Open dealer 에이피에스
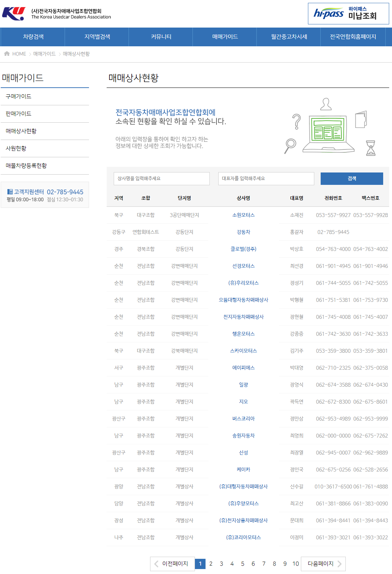The width and height of the screenshot is (392, 574). point(243,368)
